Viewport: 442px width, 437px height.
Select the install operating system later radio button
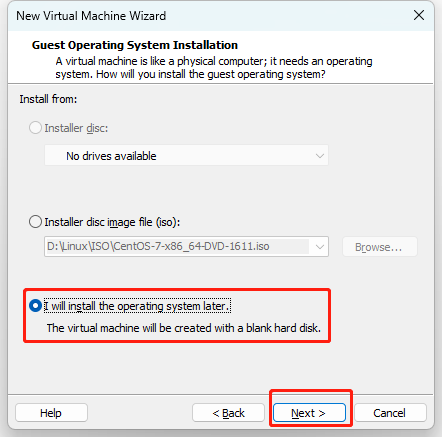35,306
